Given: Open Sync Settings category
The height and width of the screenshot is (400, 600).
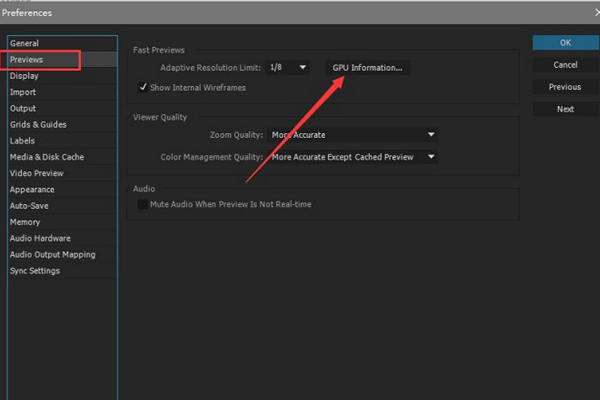Looking at the screenshot, I should [35, 271].
